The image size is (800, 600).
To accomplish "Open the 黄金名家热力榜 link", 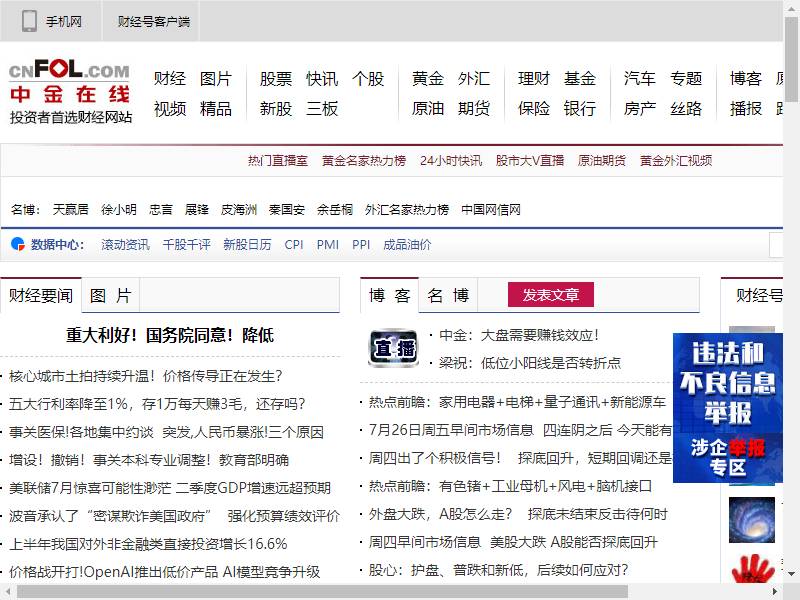I will [x=364, y=161].
